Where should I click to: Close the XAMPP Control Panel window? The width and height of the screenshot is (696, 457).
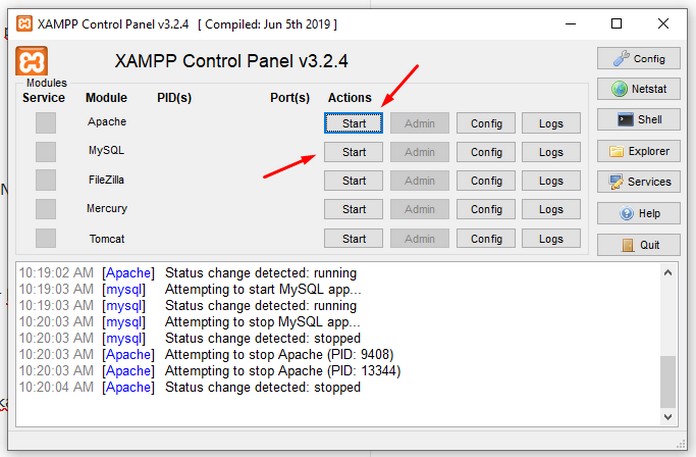point(663,24)
